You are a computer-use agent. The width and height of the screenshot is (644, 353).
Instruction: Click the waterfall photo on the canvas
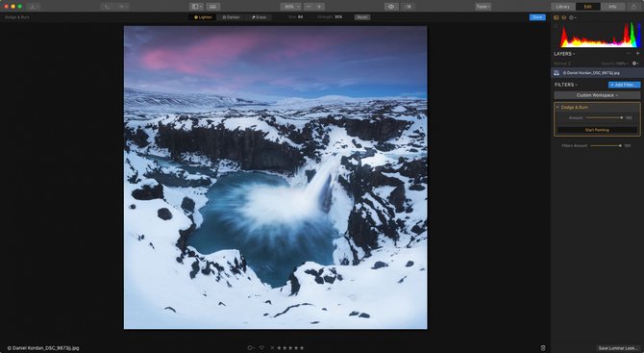click(x=276, y=178)
